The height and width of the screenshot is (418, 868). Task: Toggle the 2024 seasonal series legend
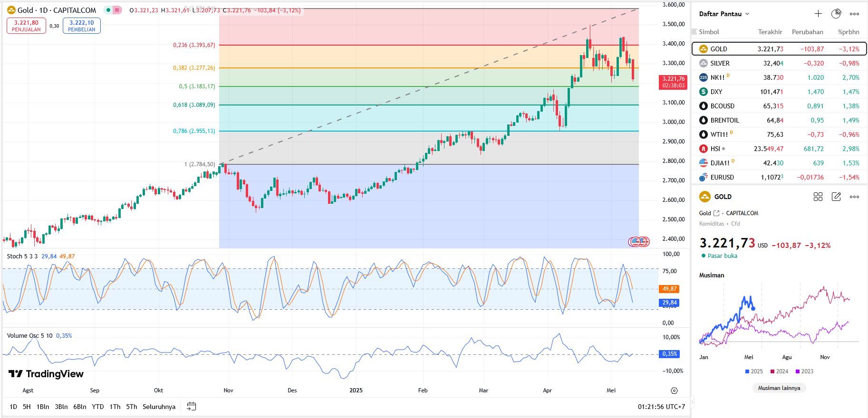[779, 371]
